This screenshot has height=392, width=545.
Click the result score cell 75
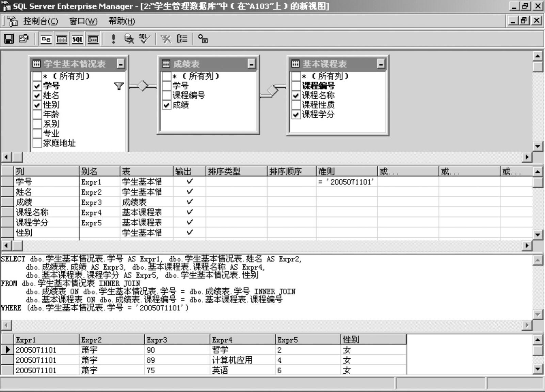pos(177,370)
